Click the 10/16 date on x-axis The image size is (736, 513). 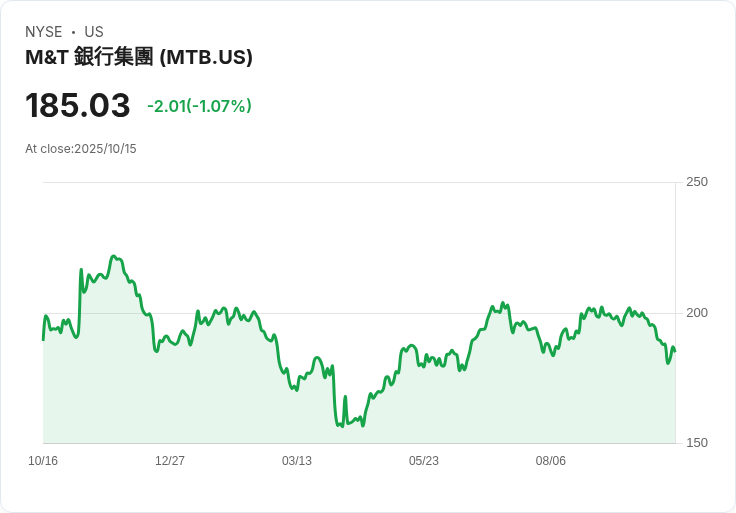coord(43,461)
